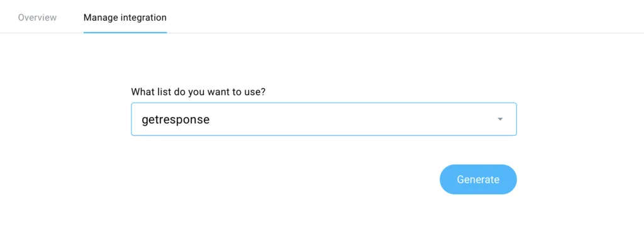Open the getresponse list dropdown
The image size is (644, 239).
324,119
